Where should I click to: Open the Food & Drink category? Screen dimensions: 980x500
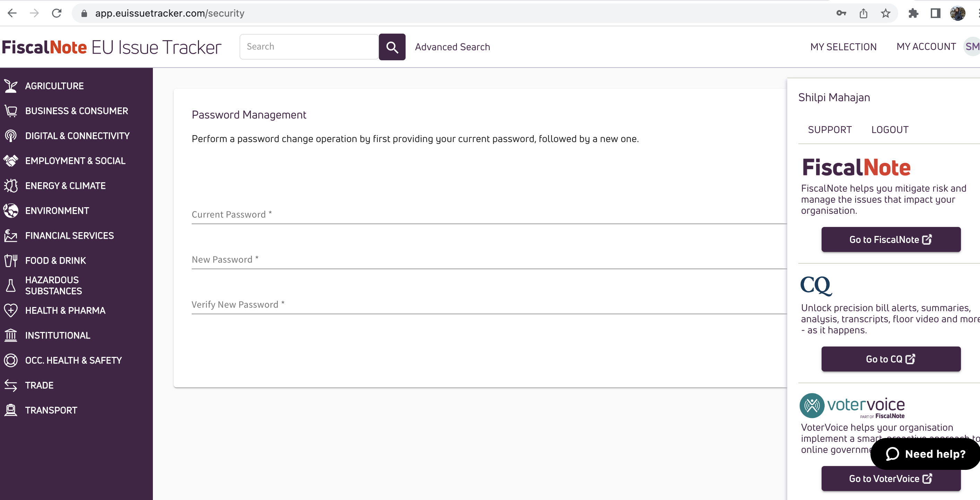[55, 261]
